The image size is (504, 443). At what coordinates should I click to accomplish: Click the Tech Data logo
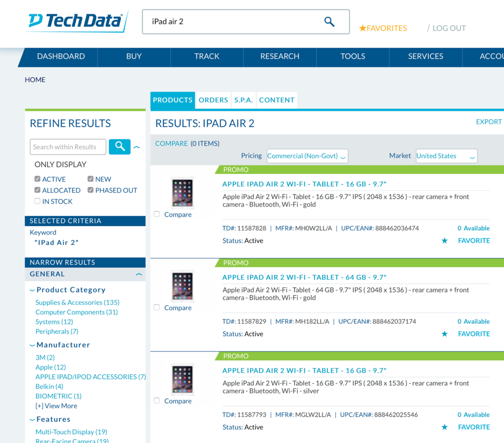pos(77,21)
